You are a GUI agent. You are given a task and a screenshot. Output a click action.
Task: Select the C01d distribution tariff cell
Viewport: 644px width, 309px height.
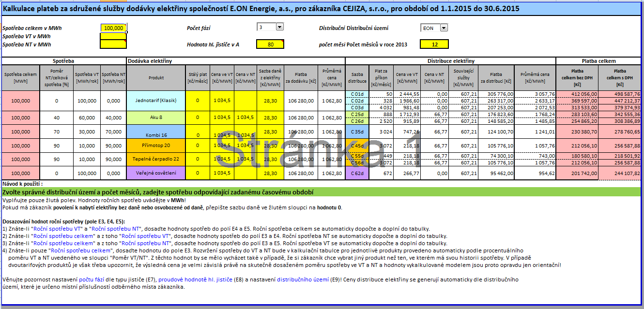(357, 94)
